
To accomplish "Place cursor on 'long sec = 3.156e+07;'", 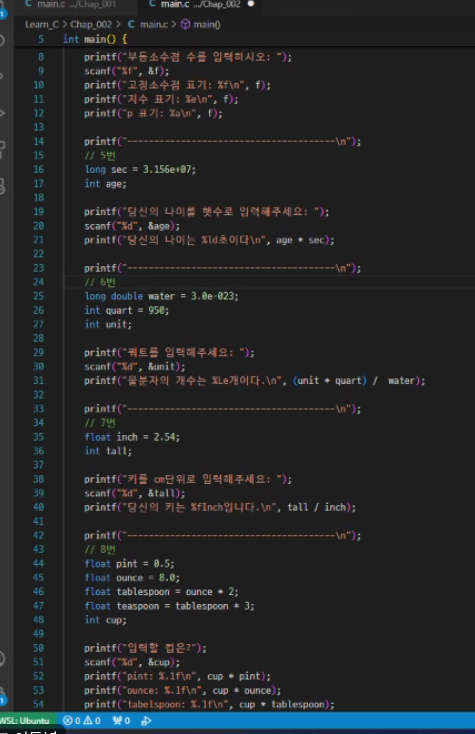I will click(140, 169).
